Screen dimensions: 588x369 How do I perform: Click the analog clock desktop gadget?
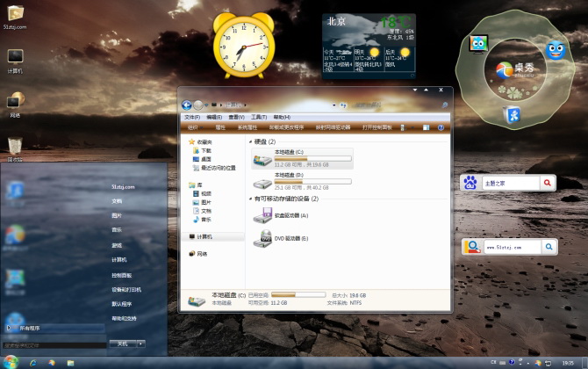[240, 44]
